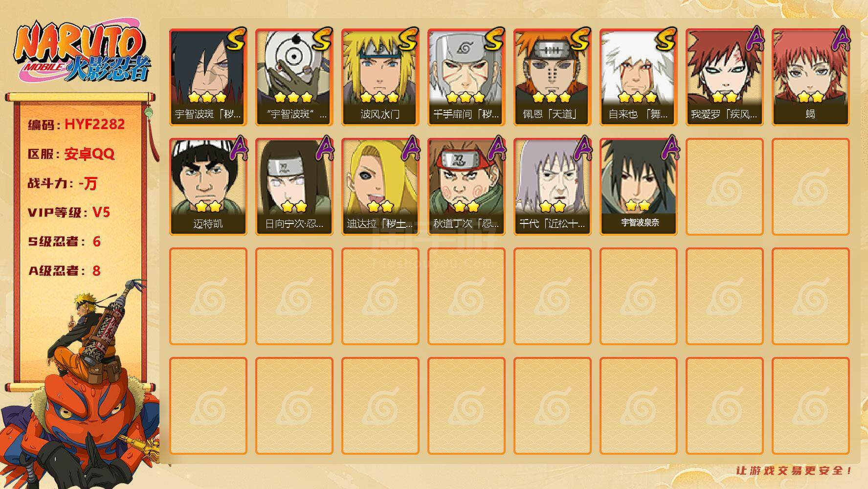Click the 我爱罗「疾风」card
868x489 pixels.
click(724, 77)
